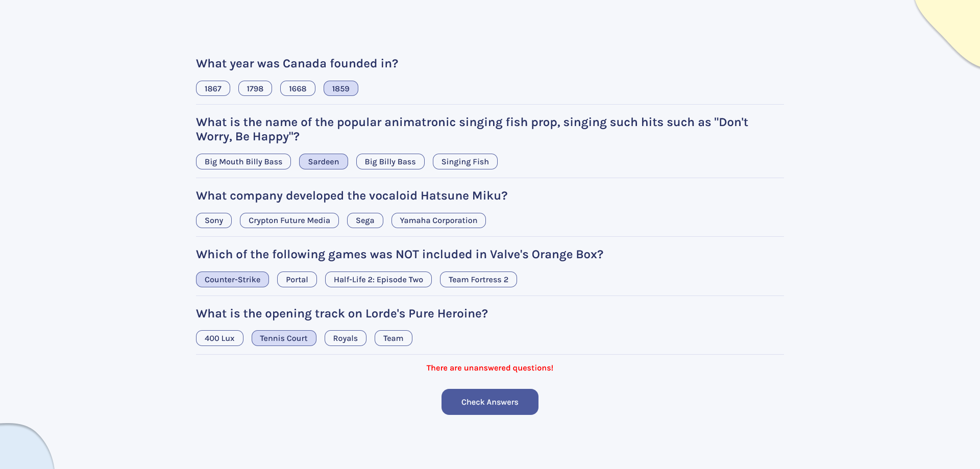Select the 1798 answer option
The width and height of the screenshot is (980, 469).
(255, 88)
